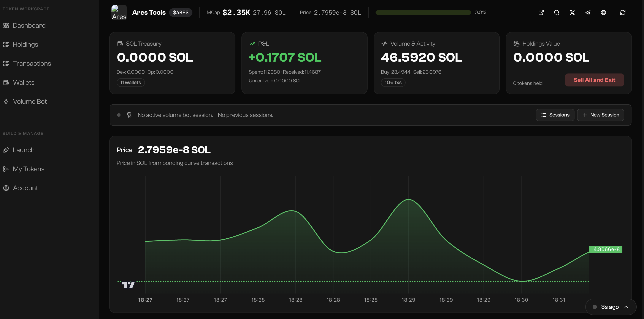Open the external link icon in header
The height and width of the screenshot is (319, 644).
coord(541,13)
